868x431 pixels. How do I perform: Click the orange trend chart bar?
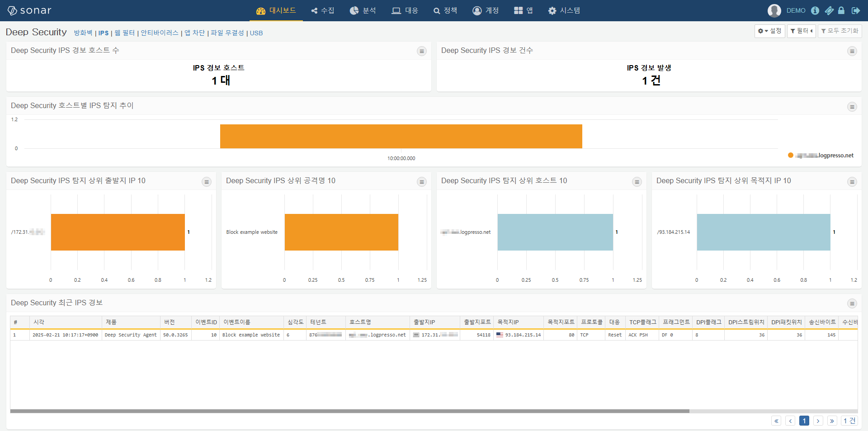401,136
